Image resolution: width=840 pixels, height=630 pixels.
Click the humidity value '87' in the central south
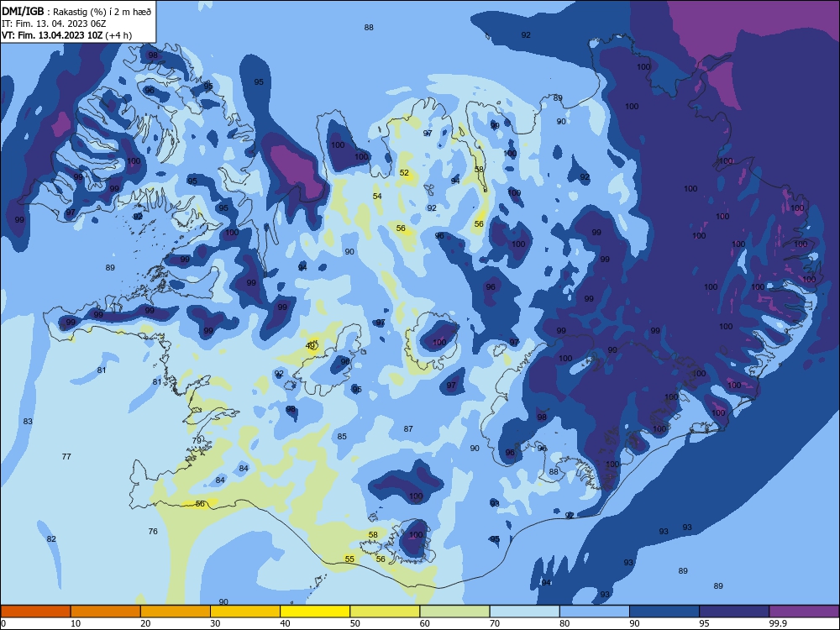point(408,428)
